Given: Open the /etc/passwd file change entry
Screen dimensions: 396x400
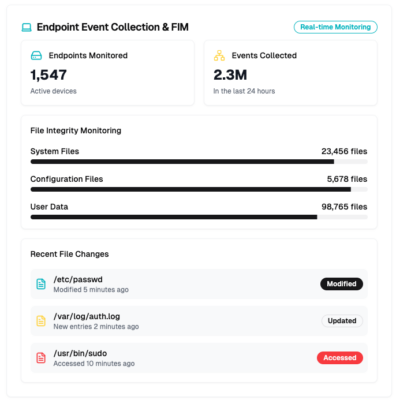Looking at the screenshot, I should [199, 284].
